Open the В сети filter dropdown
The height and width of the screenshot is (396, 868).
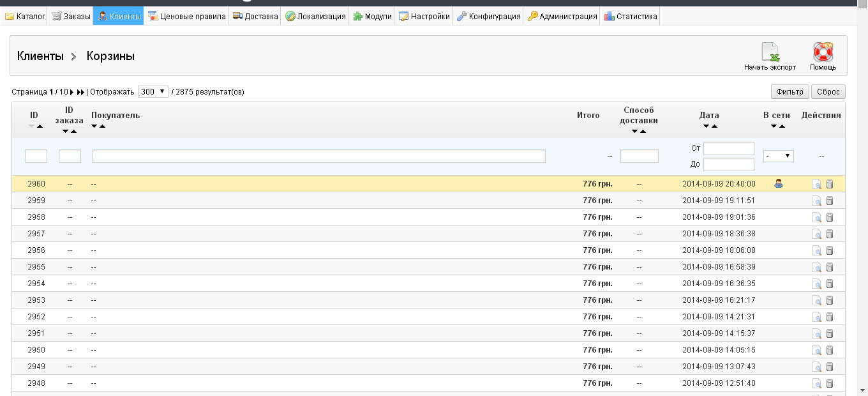click(x=779, y=156)
